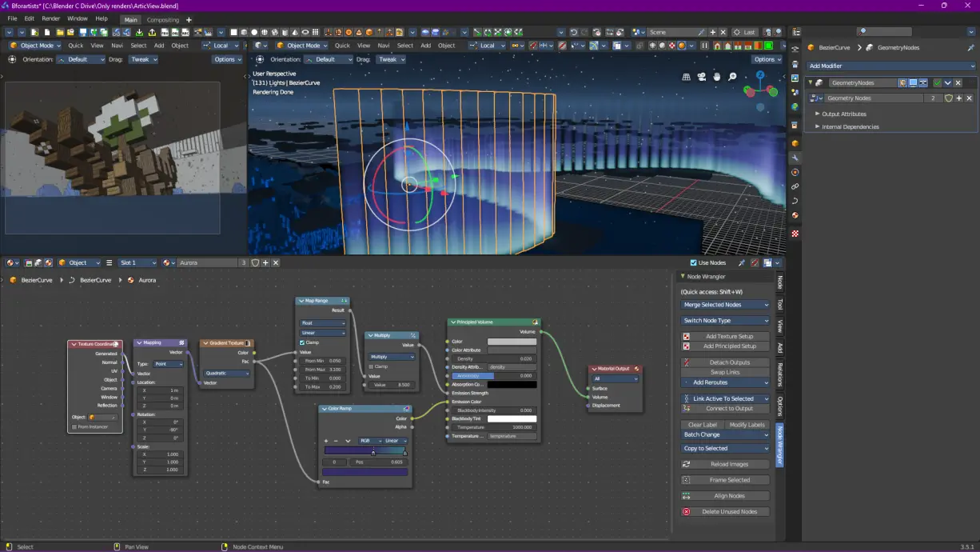980x552 pixels.
Task: Open the Render menu
Action: pos(50,18)
